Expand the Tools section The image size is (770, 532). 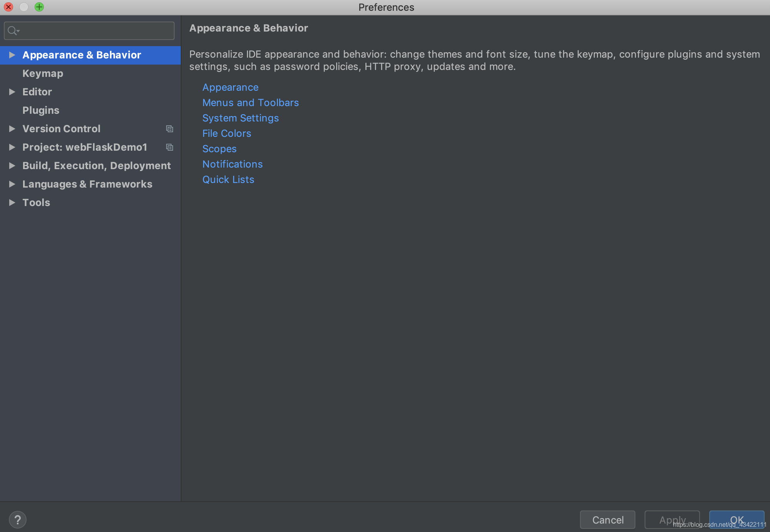[x=12, y=202]
